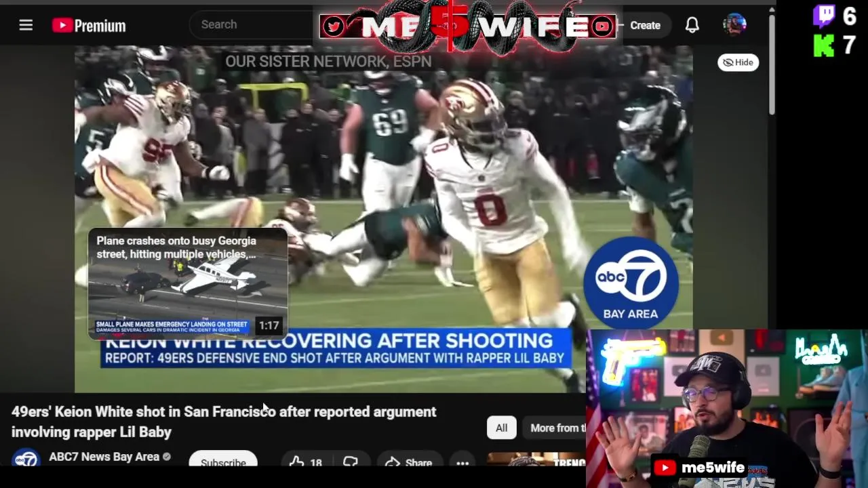Click YouTube icon in me5wife banner

(x=602, y=26)
